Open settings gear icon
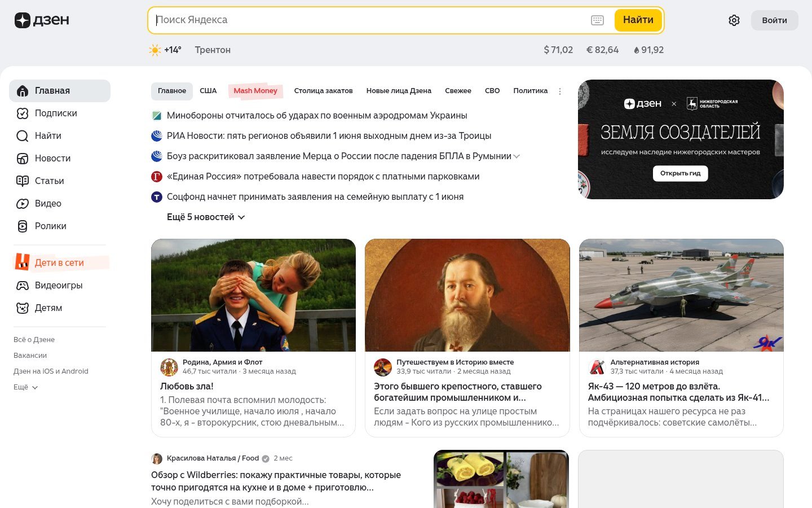Image resolution: width=812 pixels, height=508 pixels. 734,20
